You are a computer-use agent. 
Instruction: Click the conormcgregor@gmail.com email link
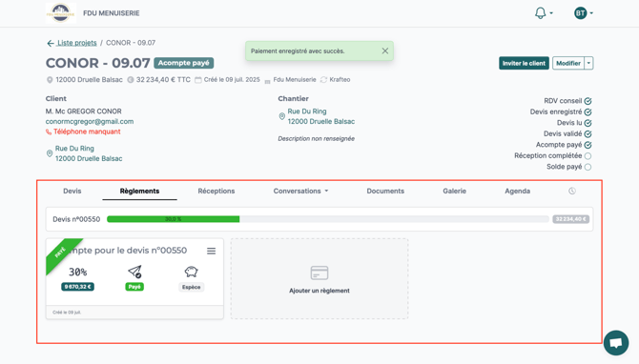pyautogui.click(x=90, y=121)
